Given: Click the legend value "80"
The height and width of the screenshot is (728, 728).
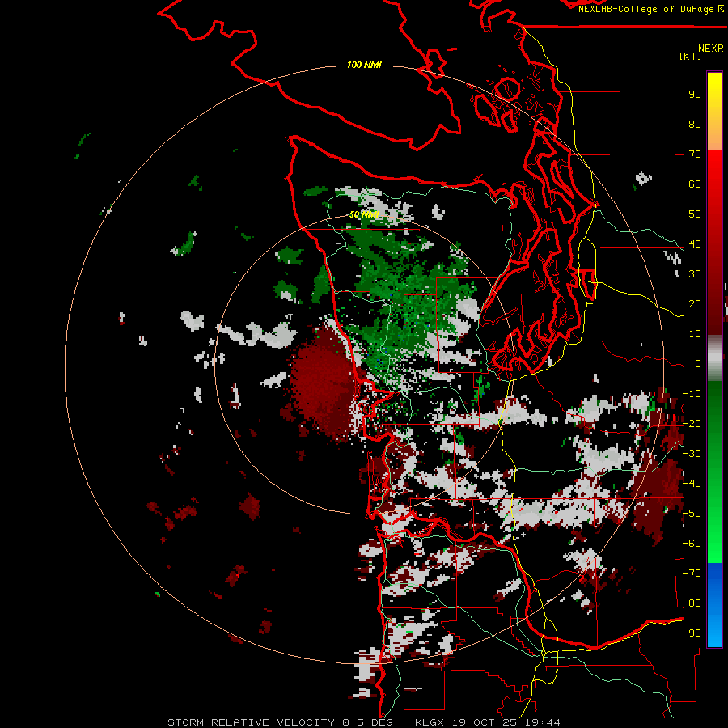Looking at the screenshot, I should point(695,125).
